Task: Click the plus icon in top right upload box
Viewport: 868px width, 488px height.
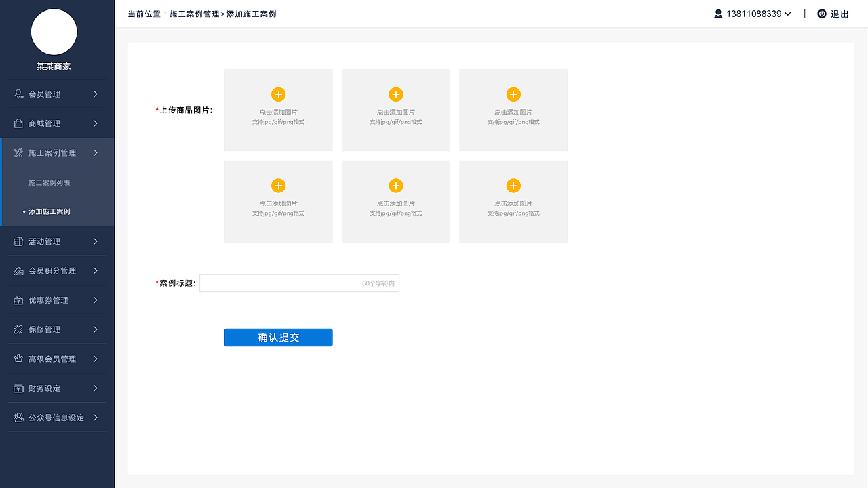Action: click(x=513, y=95)
